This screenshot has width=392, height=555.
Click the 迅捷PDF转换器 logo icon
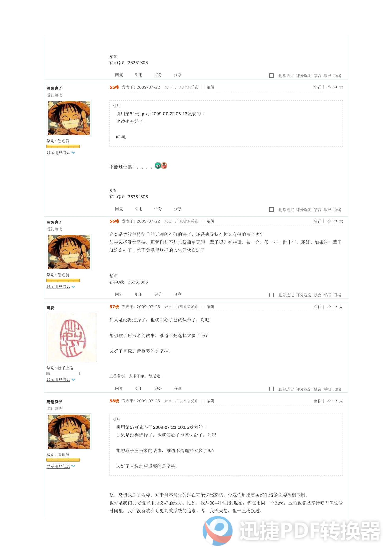pyautogui.click(x=218, y=531)
